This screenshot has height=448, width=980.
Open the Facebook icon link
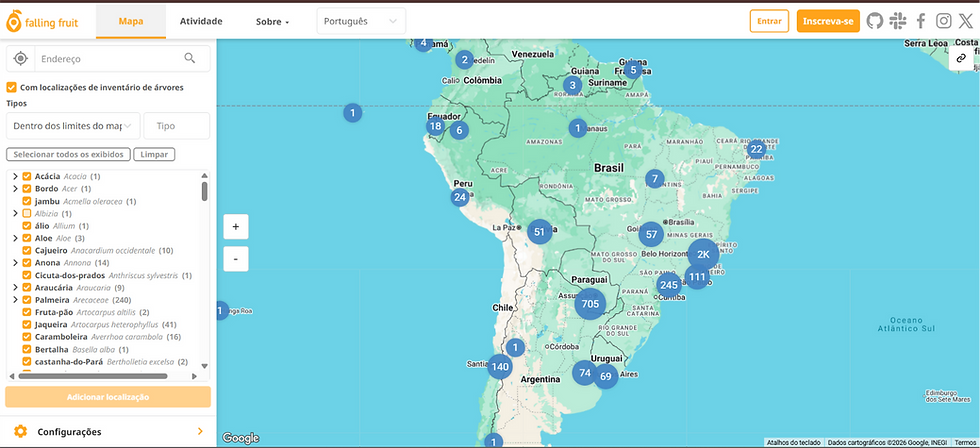921,21
